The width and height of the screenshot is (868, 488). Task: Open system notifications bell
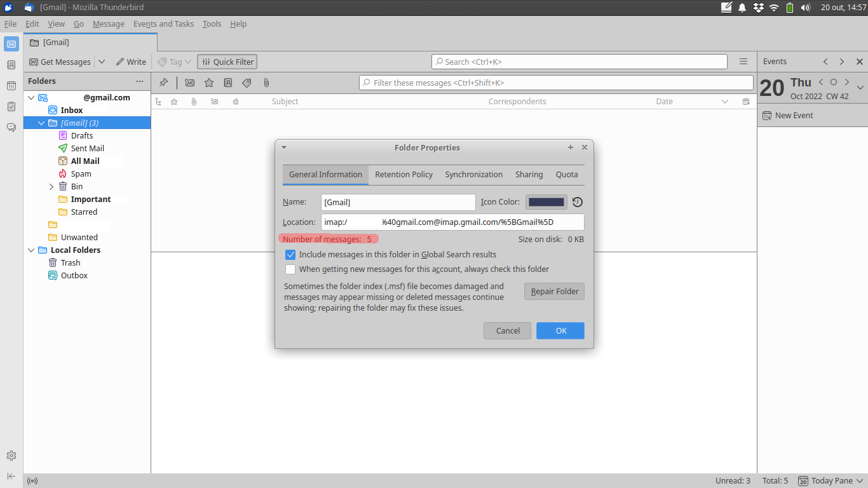coord(742,8)
